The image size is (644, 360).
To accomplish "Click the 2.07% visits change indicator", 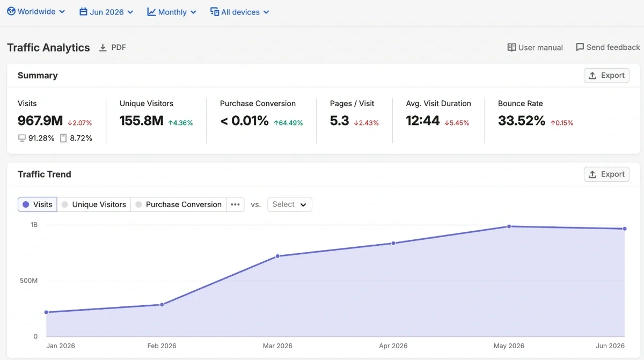I will pos(80,123).
